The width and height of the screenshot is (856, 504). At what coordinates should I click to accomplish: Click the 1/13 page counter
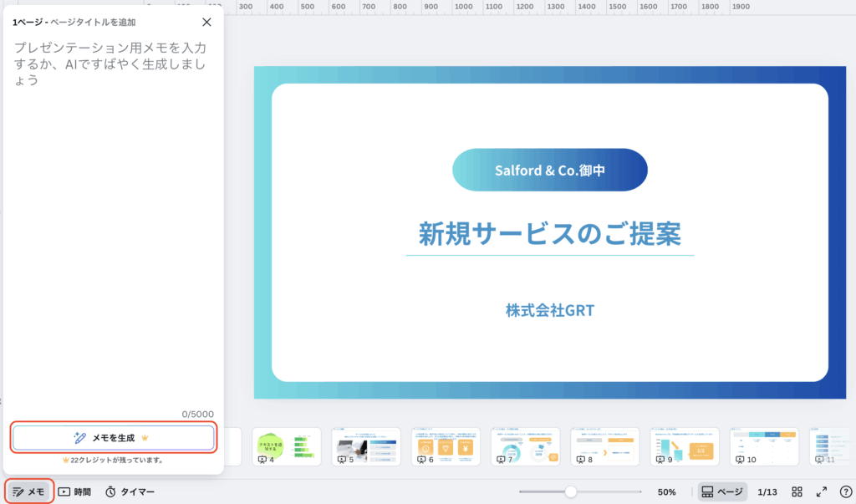point(767,491)
